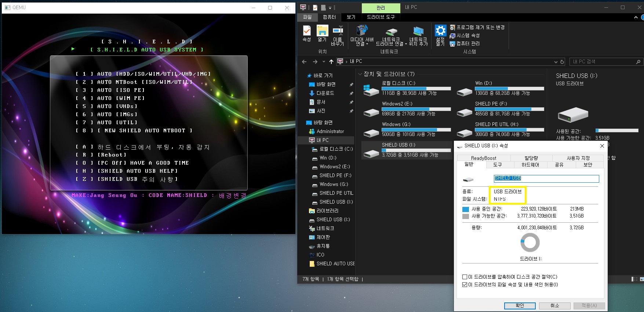Close the SHIELD USB properties dialog
Viewport: 644px width, 312px height.
(x=602, y=146)
